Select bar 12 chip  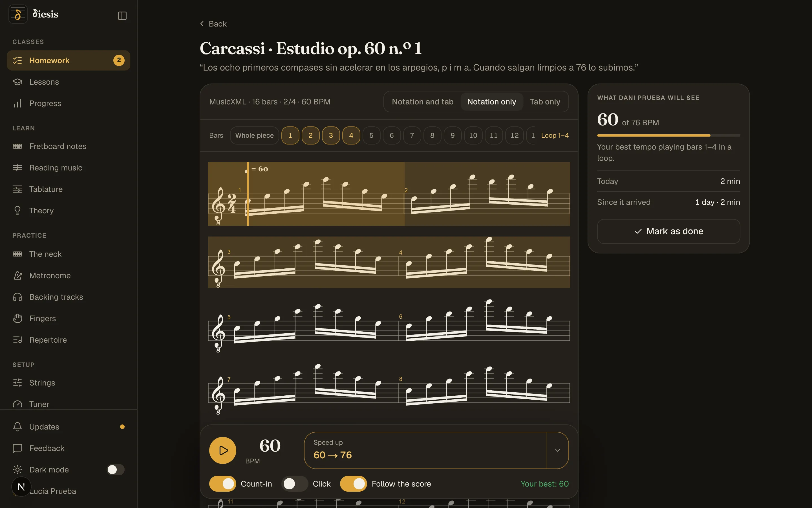point(514,135)
